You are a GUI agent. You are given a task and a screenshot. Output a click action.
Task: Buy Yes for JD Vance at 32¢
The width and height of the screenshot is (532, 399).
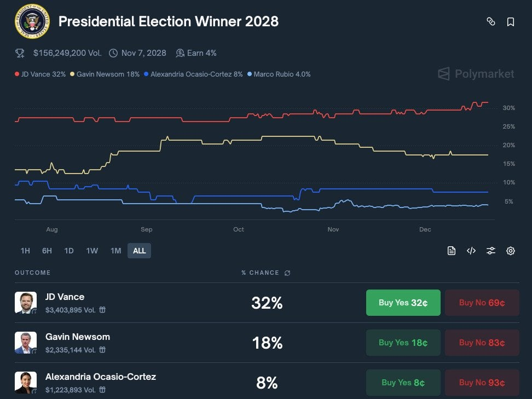pyautogui.click(x=403, y=303)
